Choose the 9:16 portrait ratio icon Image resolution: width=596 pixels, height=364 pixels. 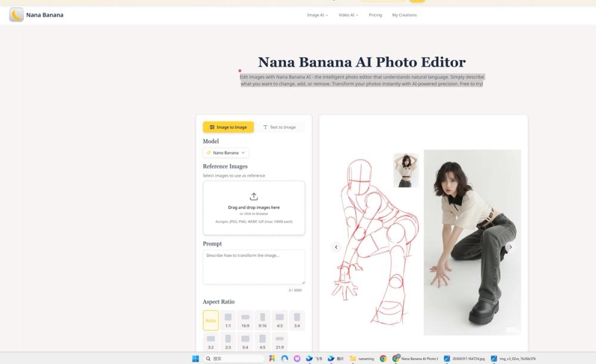tap(262, 318)
